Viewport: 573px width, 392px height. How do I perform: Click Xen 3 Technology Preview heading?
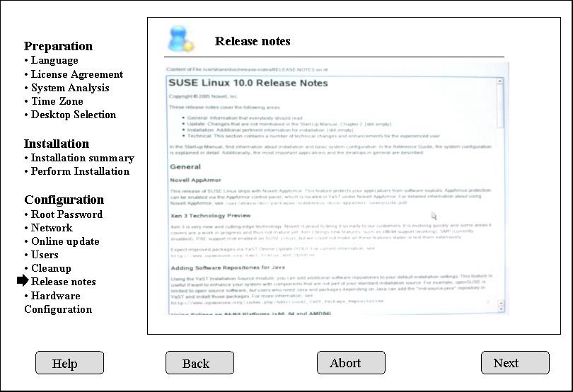point(211,216)
